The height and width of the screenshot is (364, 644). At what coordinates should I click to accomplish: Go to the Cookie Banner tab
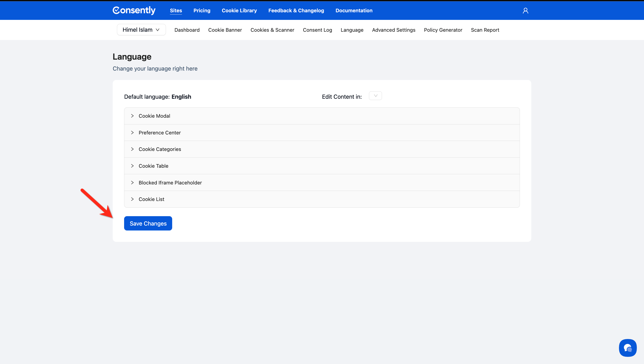(225, 30)
